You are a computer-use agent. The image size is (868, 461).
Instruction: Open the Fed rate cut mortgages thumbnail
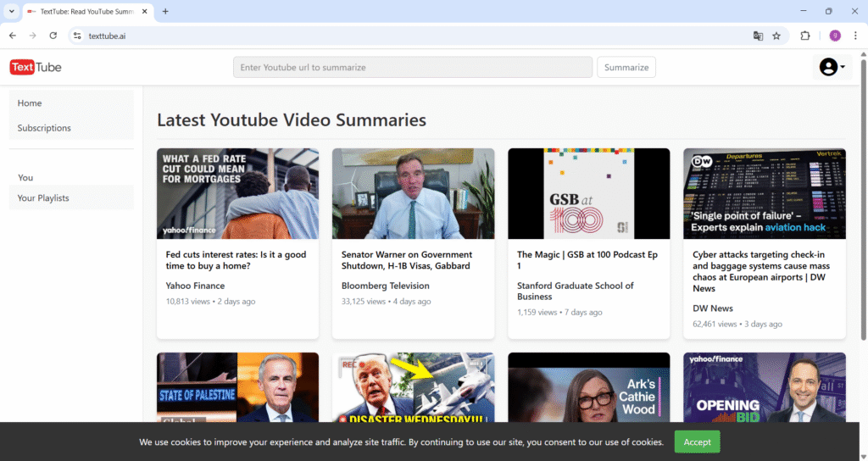click(237, 194)
